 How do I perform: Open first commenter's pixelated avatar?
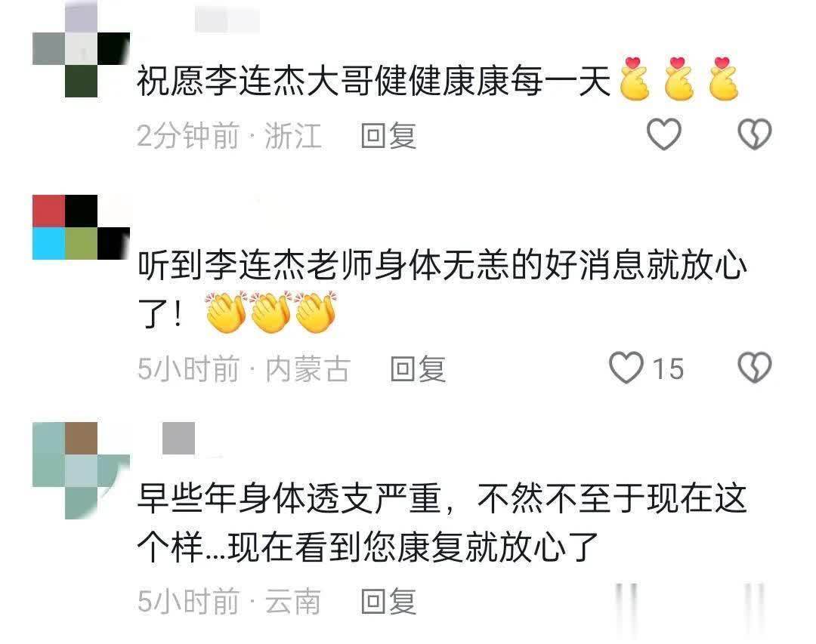(81, 49)
